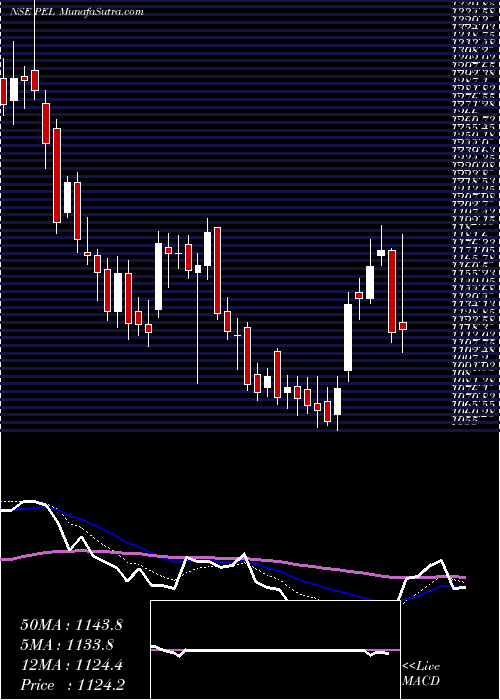Click the 5MA : 1133.8 value
The width and height of the screenshot is (500, 700).
pos(67,645)
